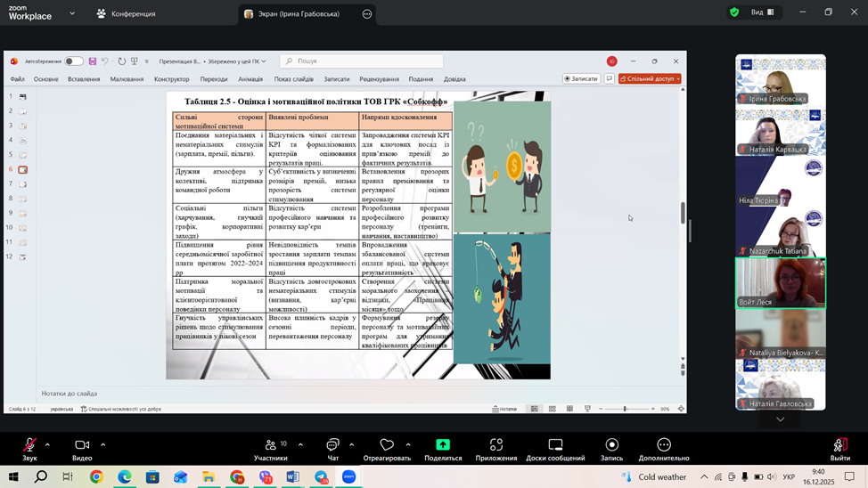Open the Zoom Workplace dropdown chevron
The width and height of the screenshot is (868, 488).
pos(72,13)
